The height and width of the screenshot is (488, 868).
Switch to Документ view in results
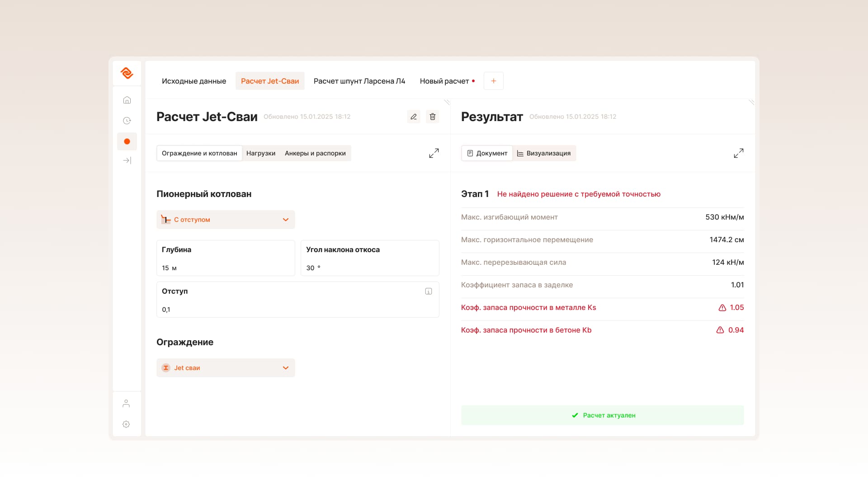[x=487, y=153]
